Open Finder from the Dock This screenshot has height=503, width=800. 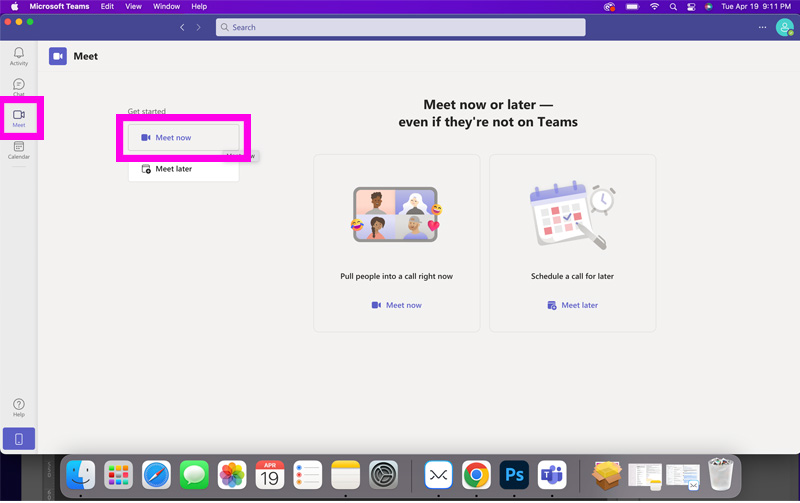pos(81,475)
